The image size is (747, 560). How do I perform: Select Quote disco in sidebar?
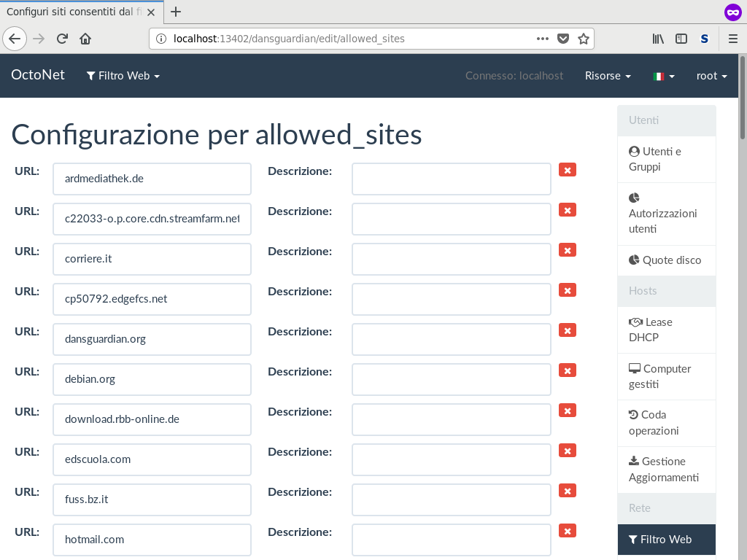pyautogui.click(x=667, y=260)
